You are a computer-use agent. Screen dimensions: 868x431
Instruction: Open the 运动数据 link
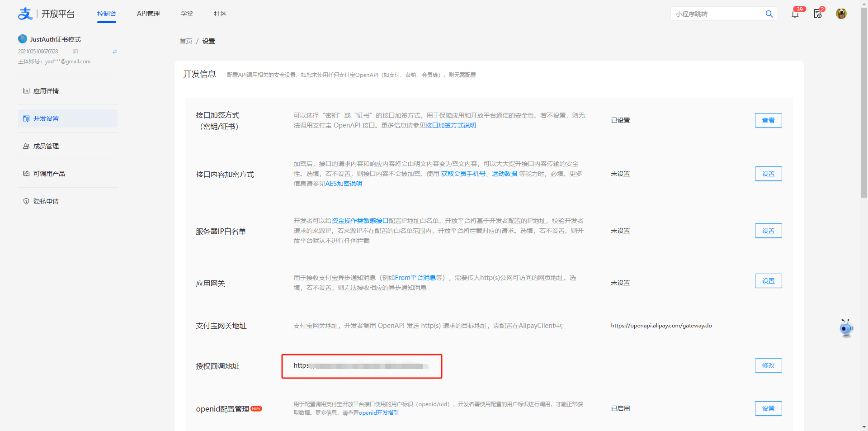[504, 174]
